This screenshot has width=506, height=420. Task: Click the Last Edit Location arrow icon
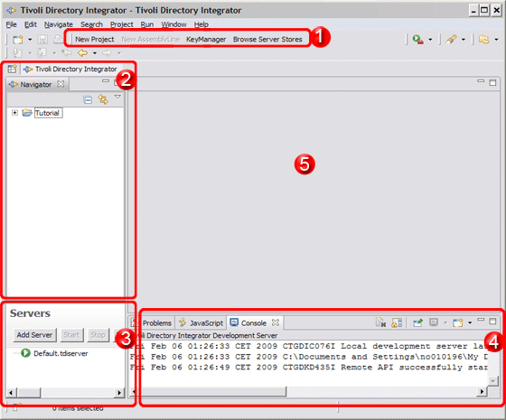[67, 52]
